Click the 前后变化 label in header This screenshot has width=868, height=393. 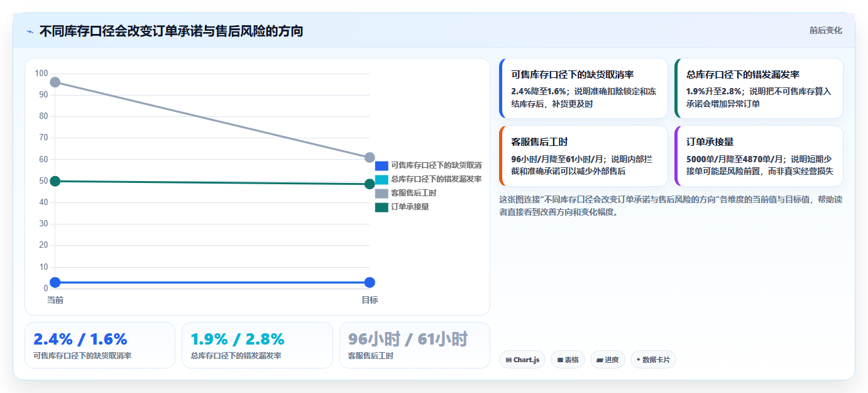pos(825,30)
